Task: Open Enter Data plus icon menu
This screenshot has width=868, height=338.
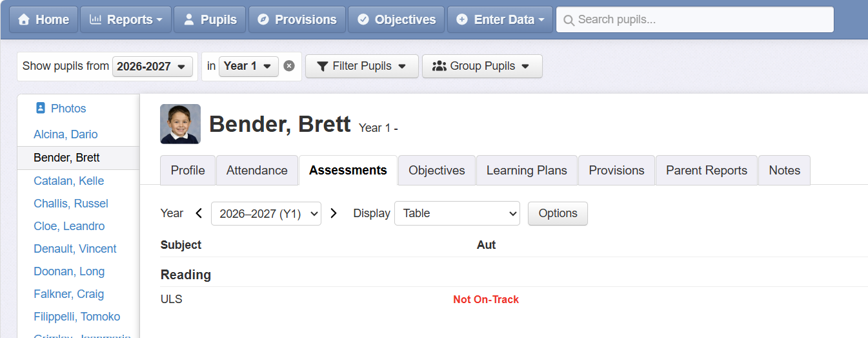Action: [x=500, y=19]
